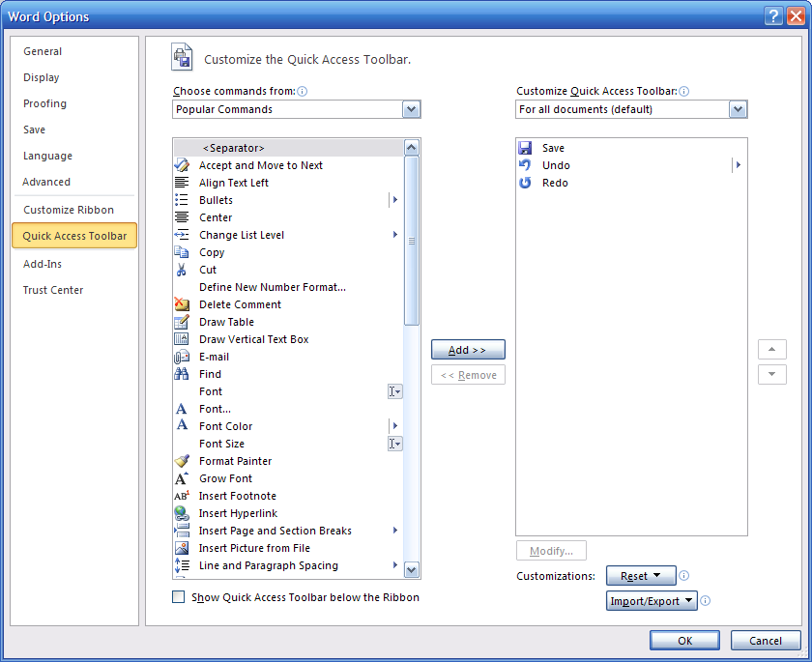Select the Delete Comment icon
812x662 pixels.
coord(182,304)
